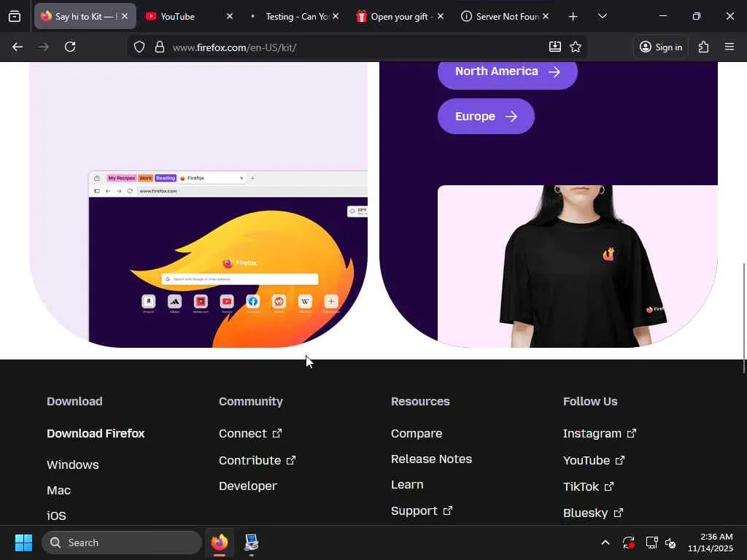This screenshot has height=560, width=747.
Task: Bookmark this page with the star icon
Action: point(576,47)
